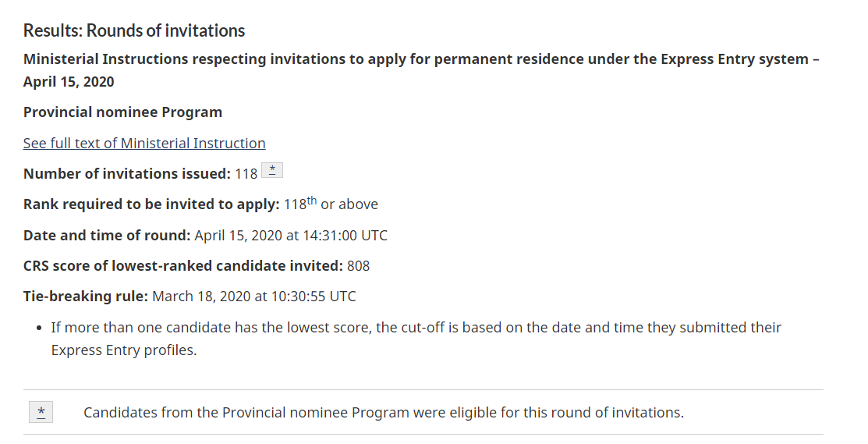Click the Results: Rounds of invitations heading
Image resolution: width=868 pixels, height=444 pixels.
point(134,30)
